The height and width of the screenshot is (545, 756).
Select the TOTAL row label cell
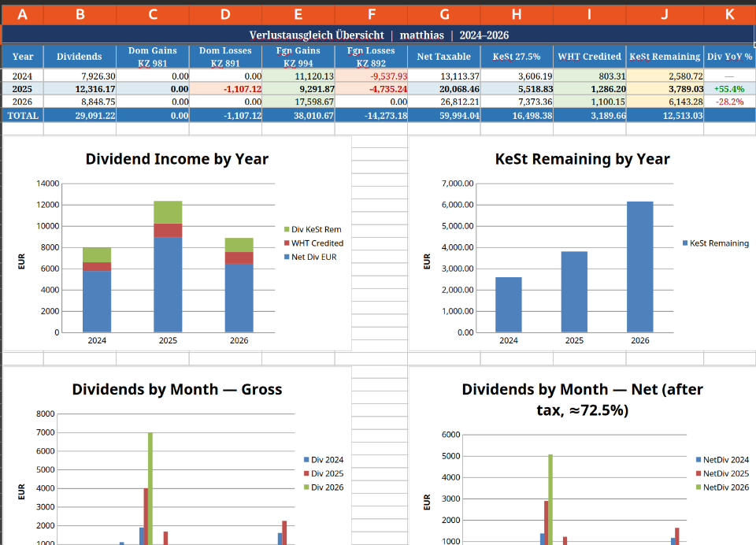23,115
